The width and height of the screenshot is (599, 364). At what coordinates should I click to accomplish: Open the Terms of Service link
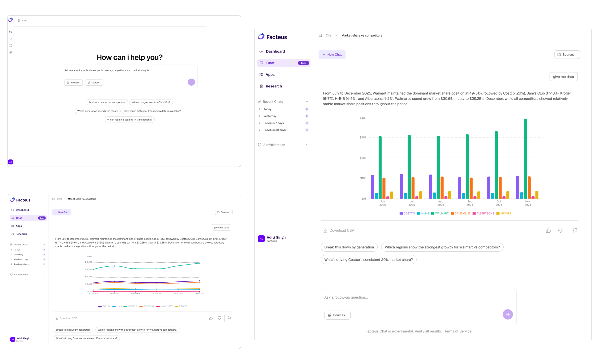pyautogui.click(x=457, y=331)
